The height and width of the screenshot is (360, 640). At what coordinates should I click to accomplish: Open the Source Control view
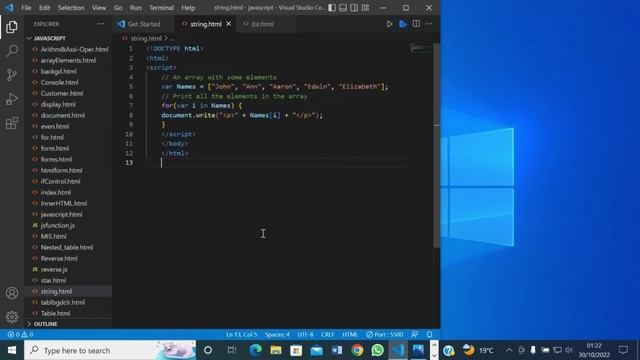click(12, 75)
